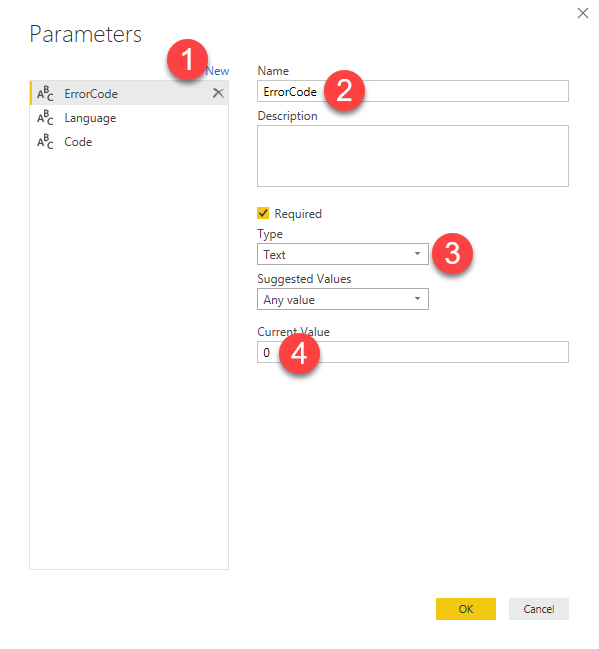599x649 pixels.
Task: Uncheck the Required checkbox
Action: click(263, 213)
